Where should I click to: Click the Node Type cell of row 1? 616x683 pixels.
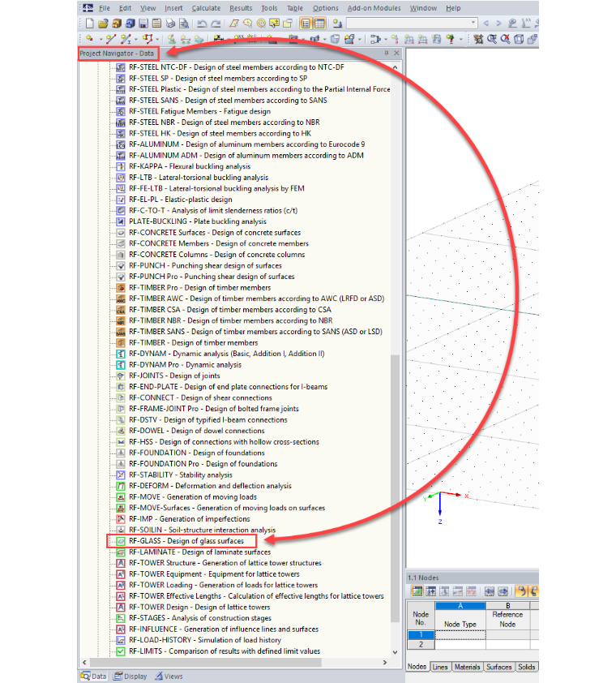pyautogui.click(x=460, y=634)
